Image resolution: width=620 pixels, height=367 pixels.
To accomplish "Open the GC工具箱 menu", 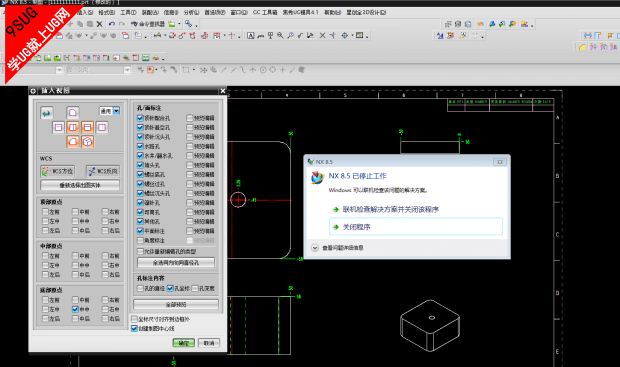I will click(265, 12).
